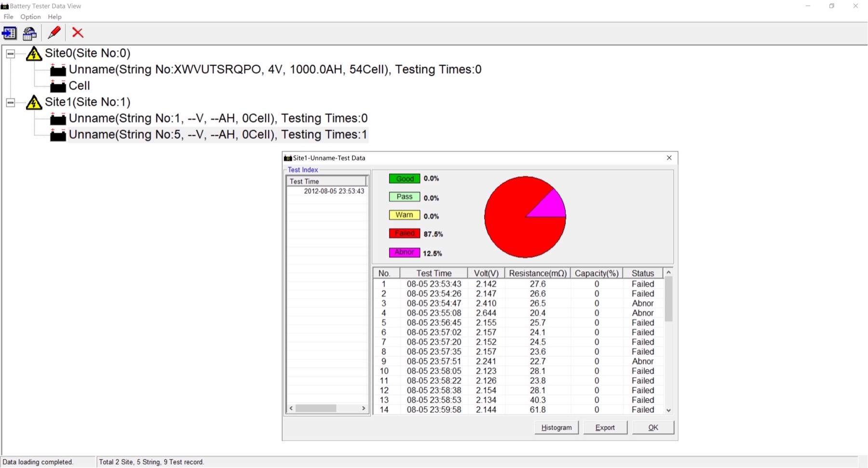This screenshot has width=868, height=468.
Task: Open the Help menu
Action: coord(54,16)
